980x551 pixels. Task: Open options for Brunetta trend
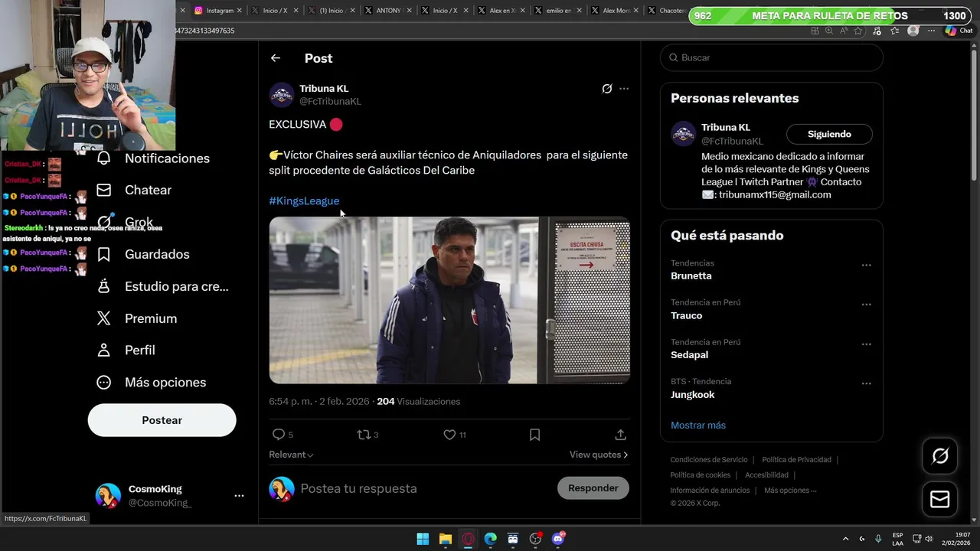click(x=866, y=265)
